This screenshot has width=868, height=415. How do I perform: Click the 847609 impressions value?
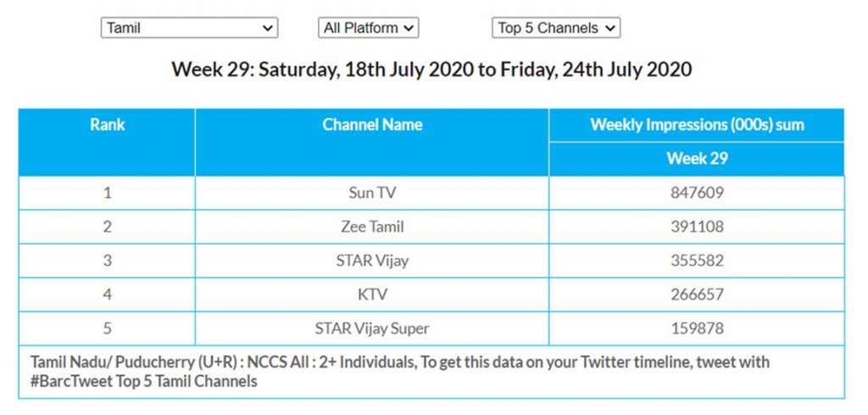pyautogui.click(x=697, y=193)
